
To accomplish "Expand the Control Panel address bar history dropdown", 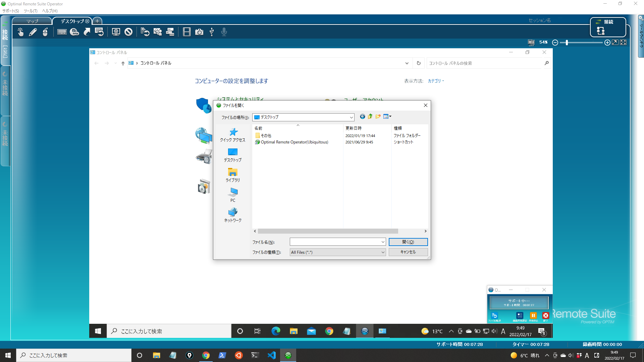I will point(407,63).
